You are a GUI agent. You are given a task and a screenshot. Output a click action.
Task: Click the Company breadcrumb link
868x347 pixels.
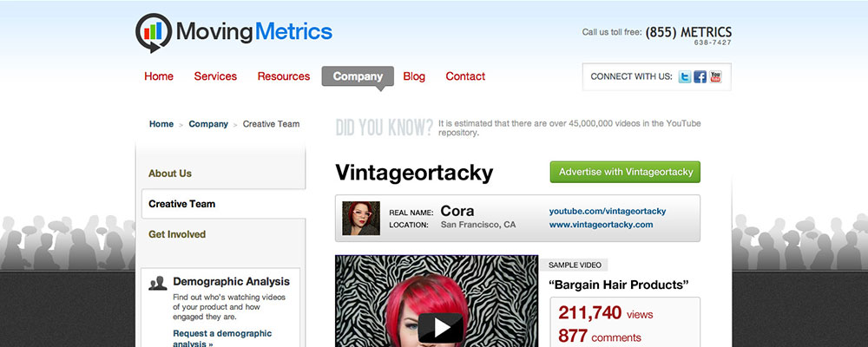coord(208,124)
